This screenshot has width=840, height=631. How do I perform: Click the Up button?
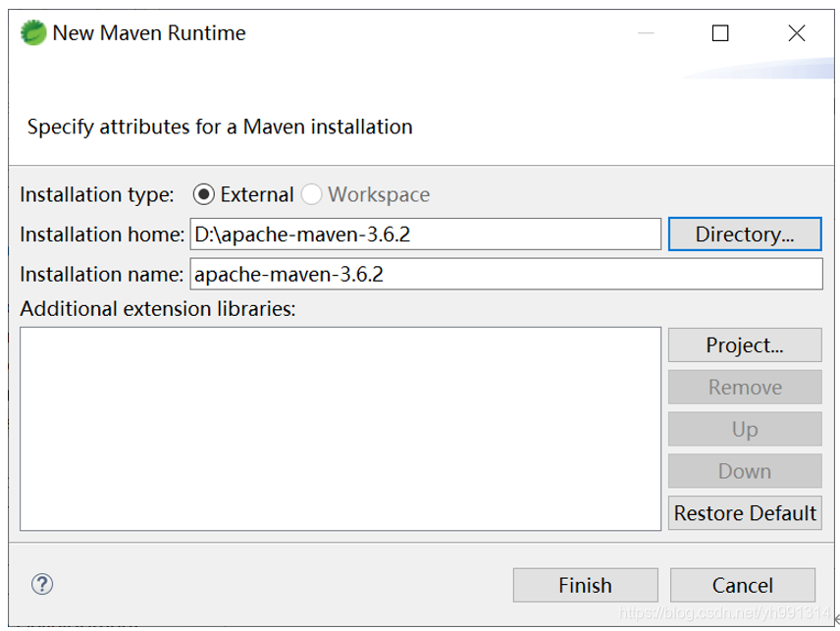coord(744,430)
